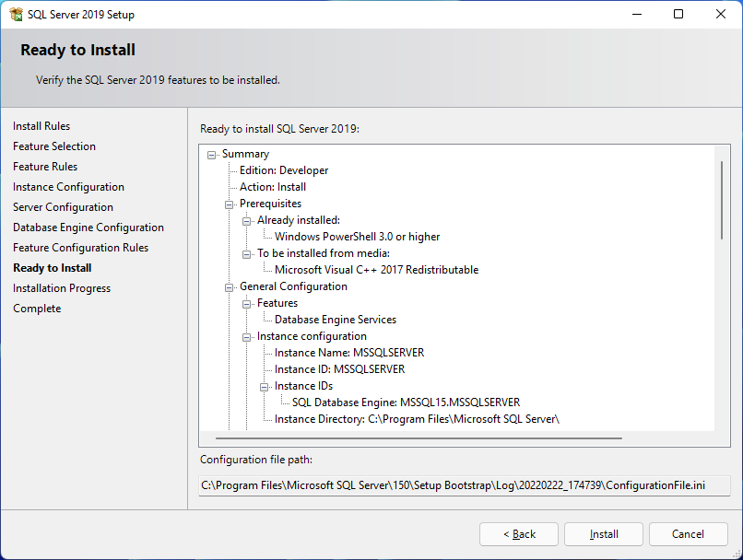Select the Prerequisites label
Image resolution: width=743 pixels, height=560 pixels.
pos(271,204)
